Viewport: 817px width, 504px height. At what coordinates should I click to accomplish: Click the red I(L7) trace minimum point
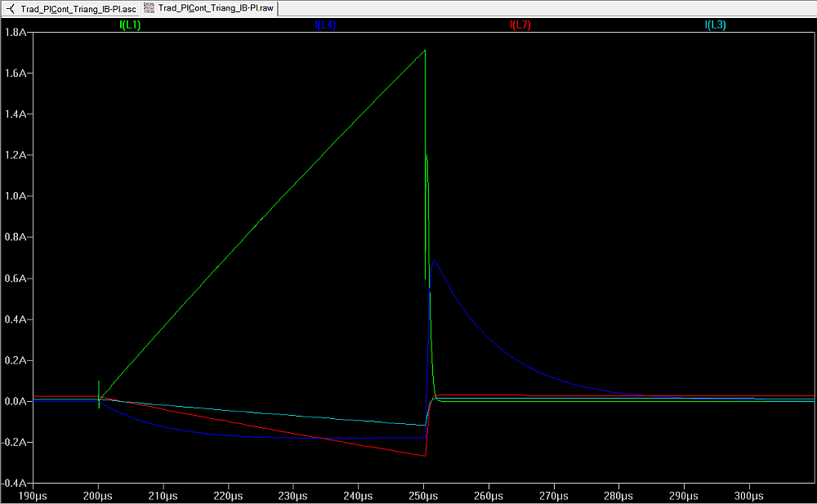425,456
